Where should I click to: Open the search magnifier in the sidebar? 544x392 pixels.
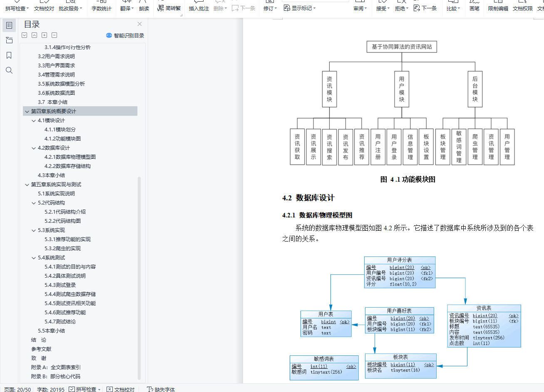(x=9, y=70)
